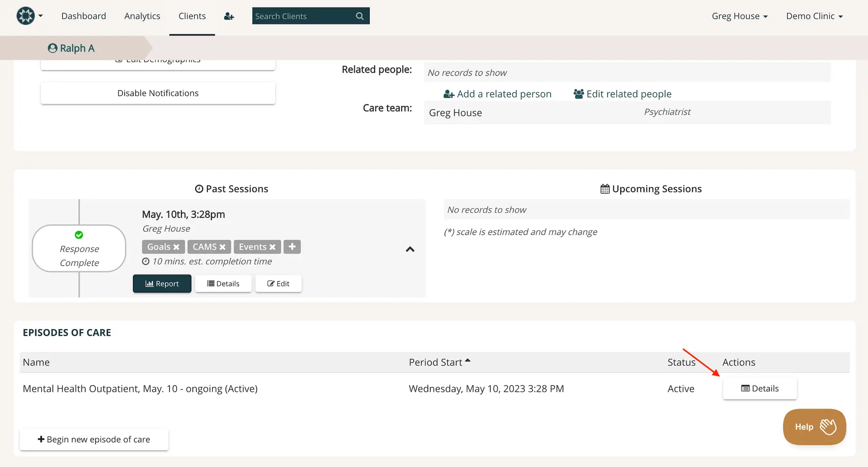Open the add new client icon
This screenshot has width=868, height=467.
click(229, 16)
